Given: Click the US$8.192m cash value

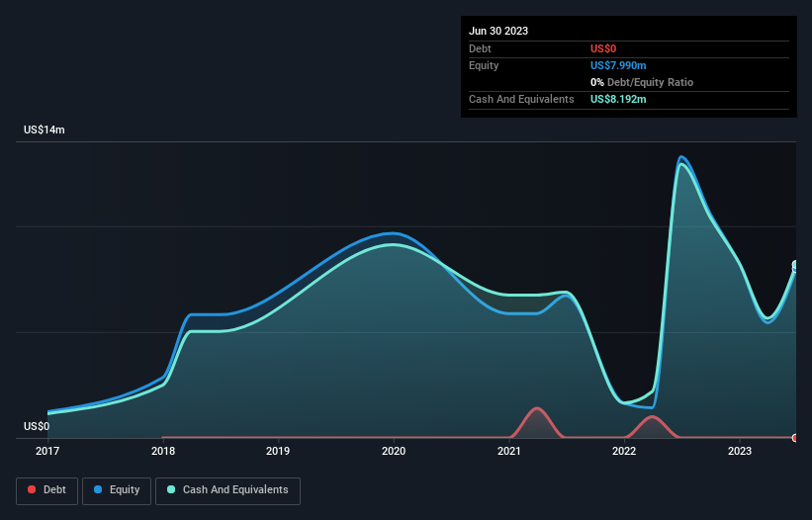Looking at the screenshot, I should point(618,99).
